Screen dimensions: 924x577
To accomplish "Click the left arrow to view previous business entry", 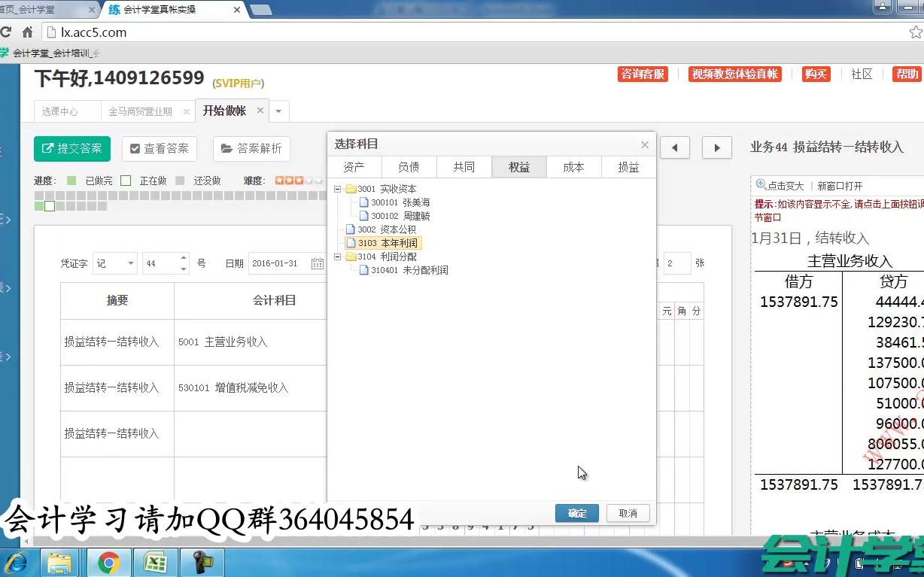I will click(x=675, y=147).
